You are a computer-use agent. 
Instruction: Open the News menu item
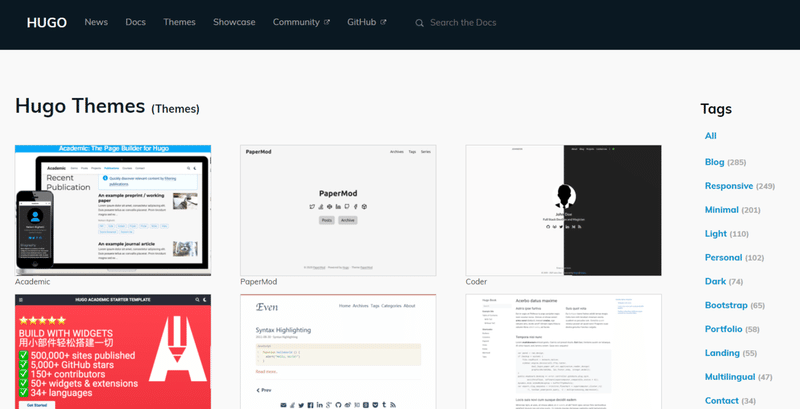pyautogui.click(x=96, y=22)
